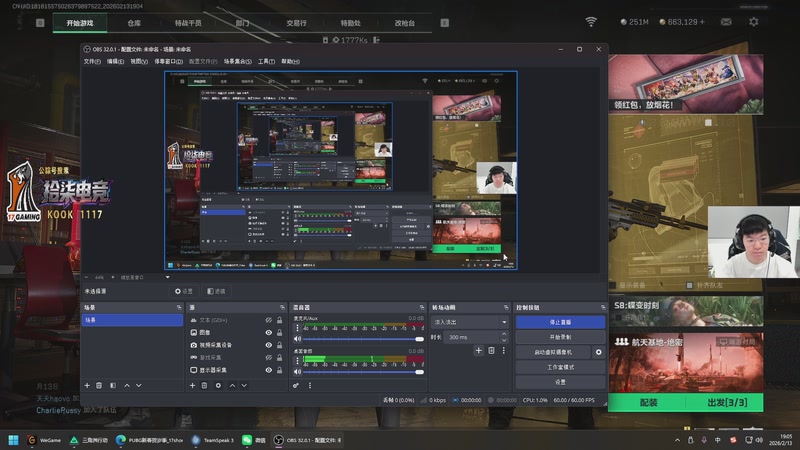
Task: Open TeamSpeak 3 from the taskbar
Action: tap(213, 440)
